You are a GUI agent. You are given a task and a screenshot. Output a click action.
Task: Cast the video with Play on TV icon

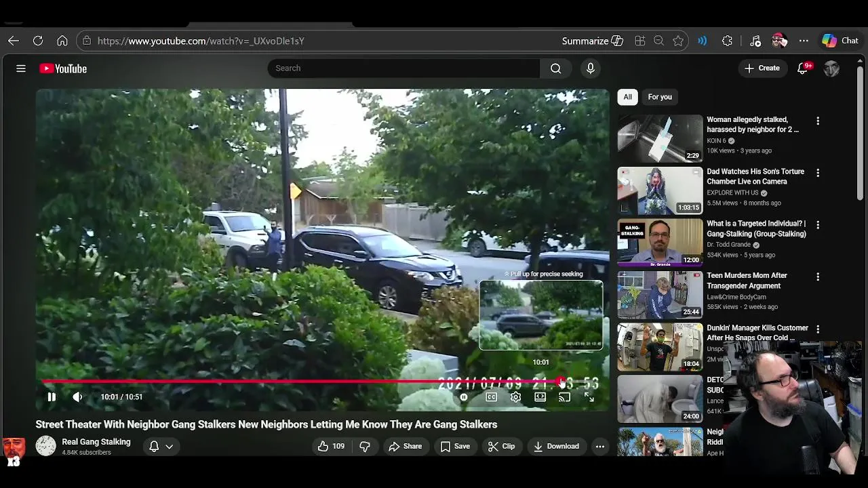point(564,397)
